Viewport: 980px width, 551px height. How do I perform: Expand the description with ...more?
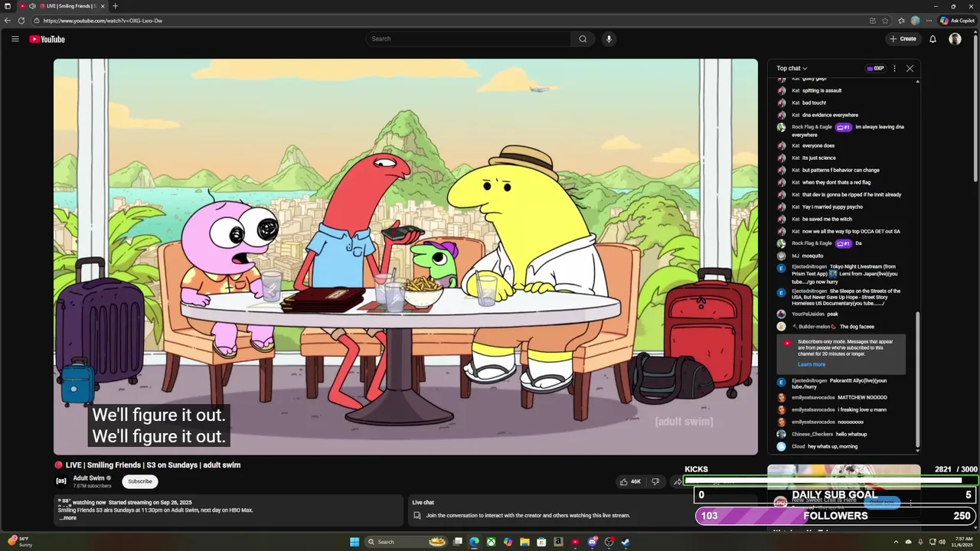68,518
